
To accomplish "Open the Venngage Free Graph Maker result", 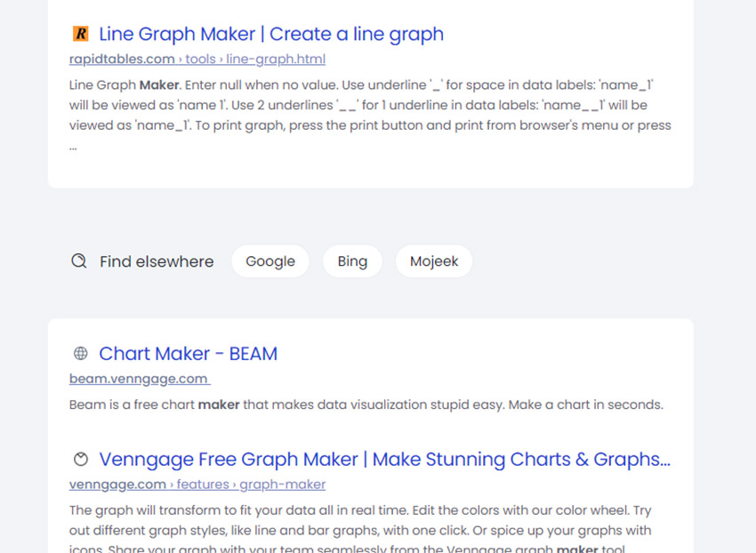I will [385, 459].
